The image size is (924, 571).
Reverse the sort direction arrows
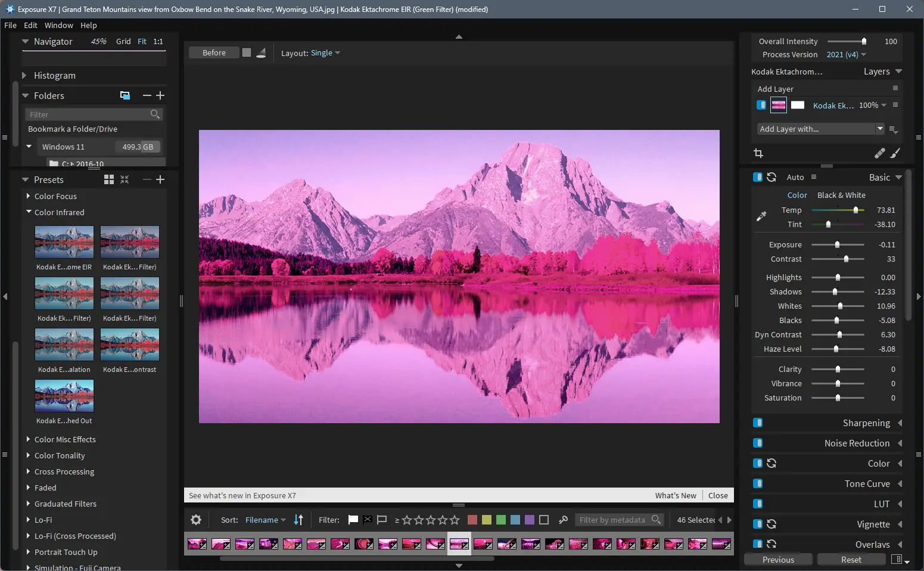298,520
